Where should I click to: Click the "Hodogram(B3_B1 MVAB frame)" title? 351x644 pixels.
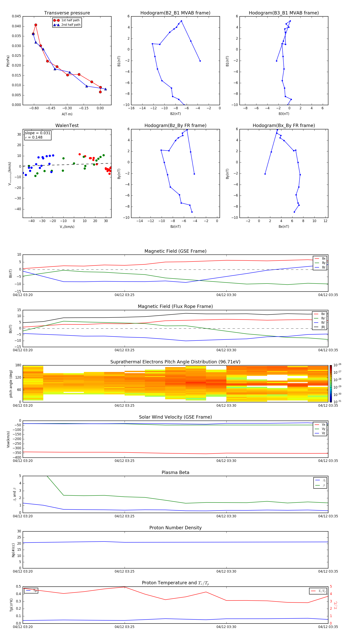coord(284,13)
